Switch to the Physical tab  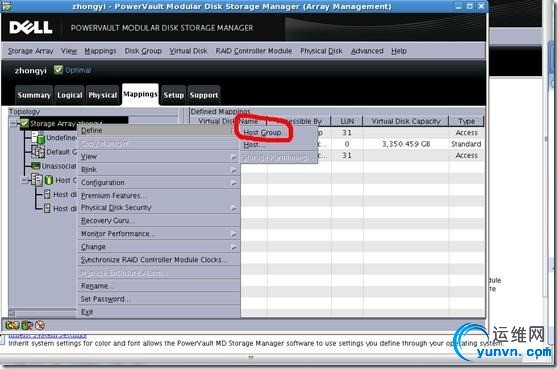(102, 95)
